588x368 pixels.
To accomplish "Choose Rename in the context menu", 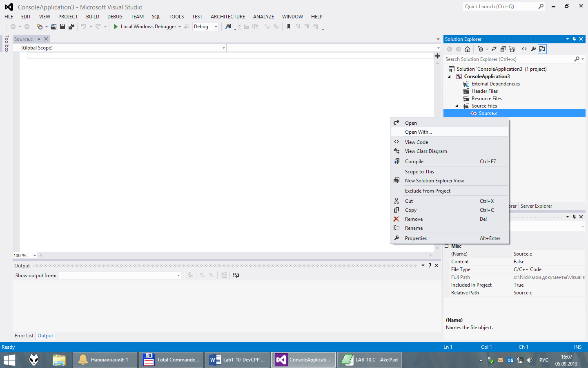I will coord(450,228).
